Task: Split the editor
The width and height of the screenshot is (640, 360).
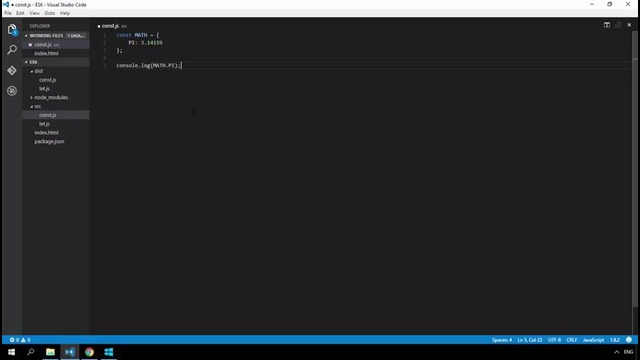Action: pyautogui.click(x=607, y=25)
